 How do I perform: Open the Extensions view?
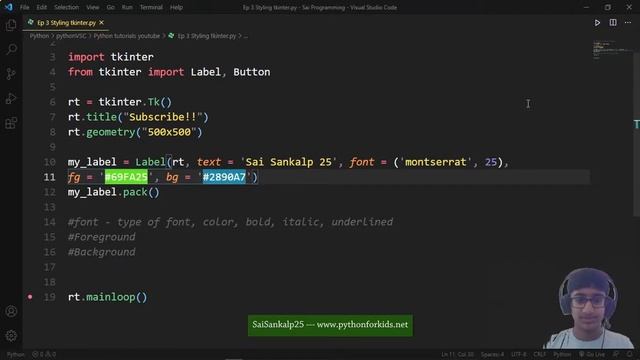pos(11,123)
